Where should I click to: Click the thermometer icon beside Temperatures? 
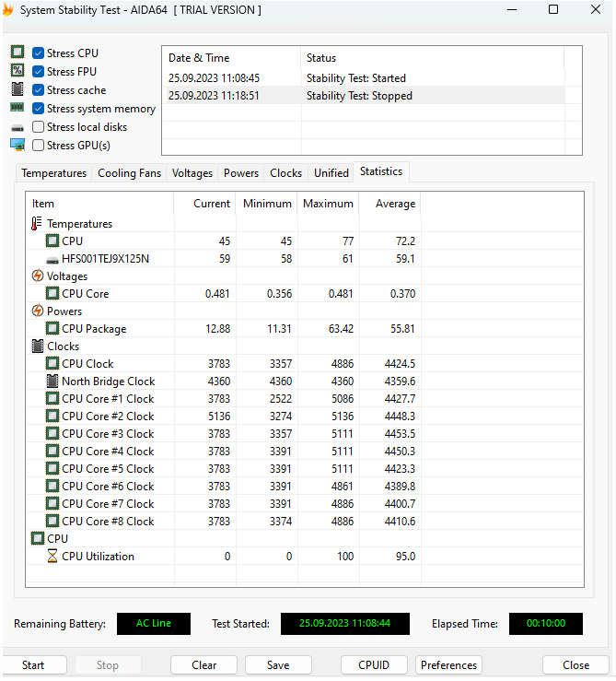tap(37, 223)
